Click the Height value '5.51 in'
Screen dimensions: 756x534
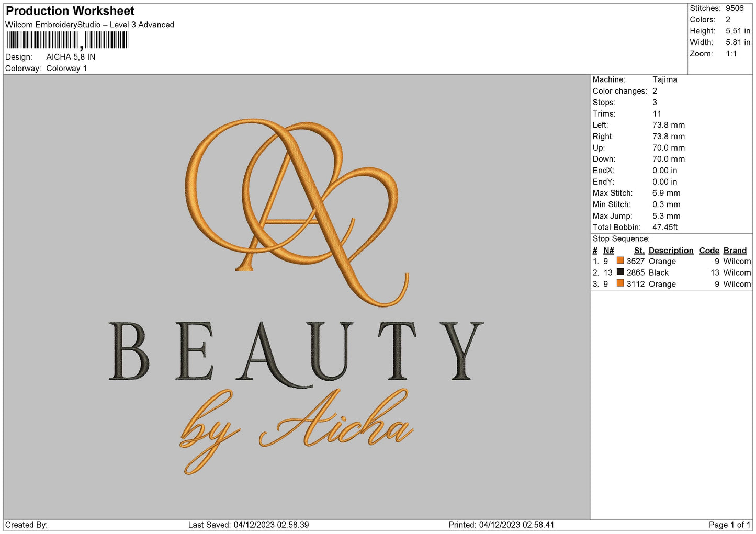(x=738, y=31)
